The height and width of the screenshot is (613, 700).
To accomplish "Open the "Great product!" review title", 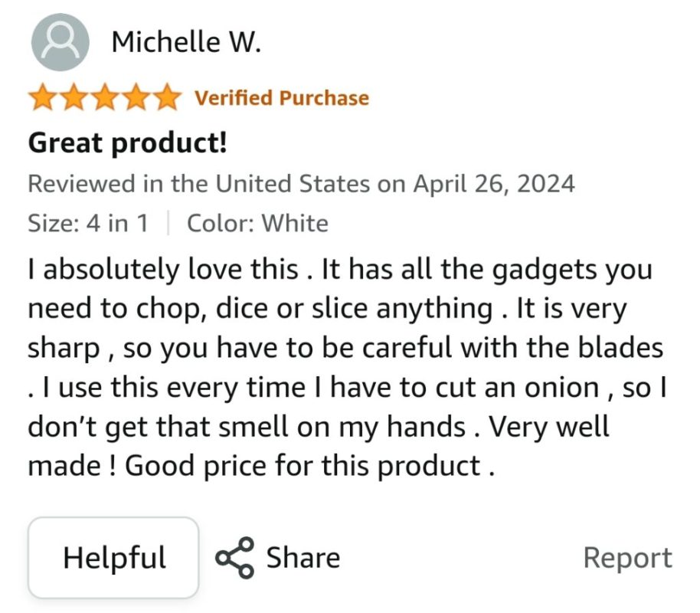I will click(127, 142).
